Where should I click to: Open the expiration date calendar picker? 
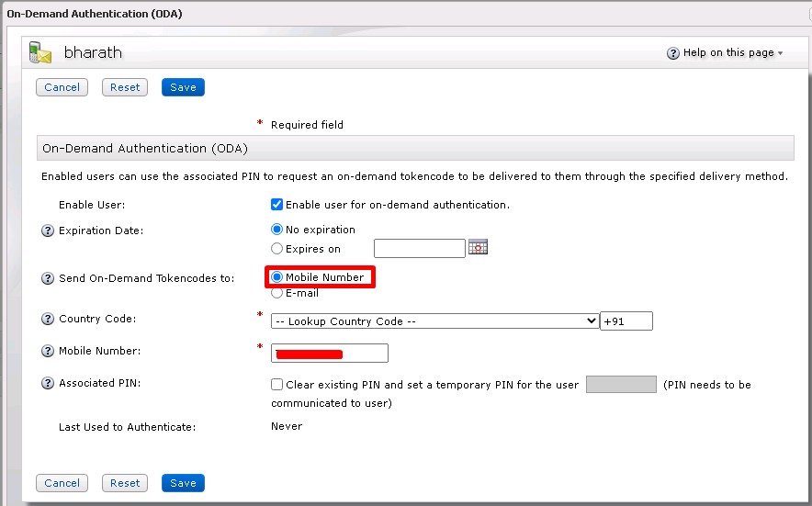click(478, 247)
